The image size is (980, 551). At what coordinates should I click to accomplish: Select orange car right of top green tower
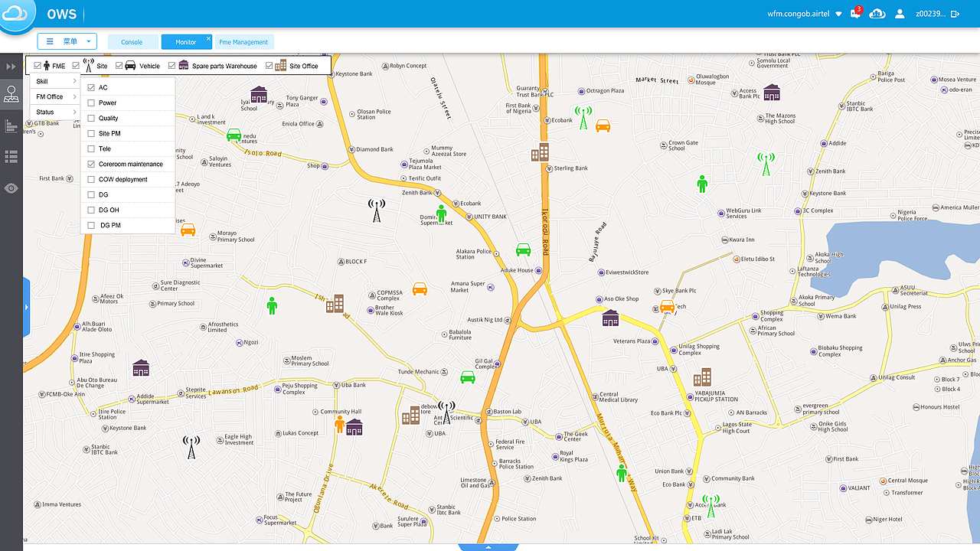tap(603, 126)
